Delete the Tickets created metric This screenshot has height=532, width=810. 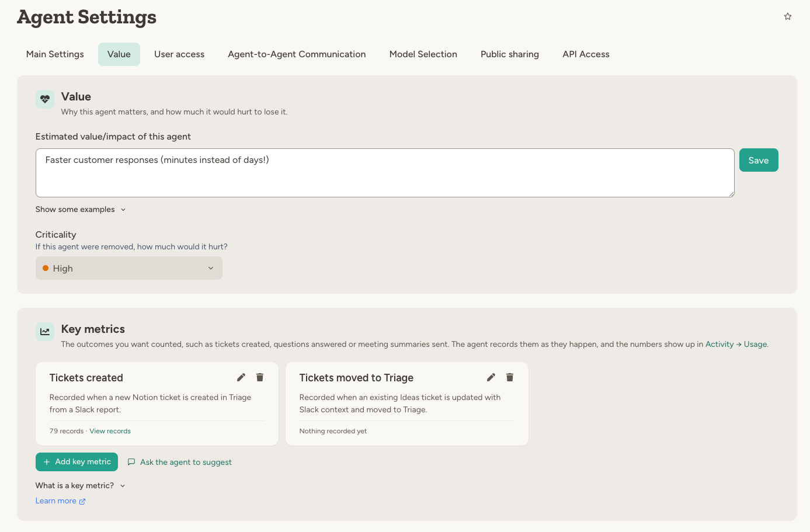pyautogui.click(x=260, y=377)
